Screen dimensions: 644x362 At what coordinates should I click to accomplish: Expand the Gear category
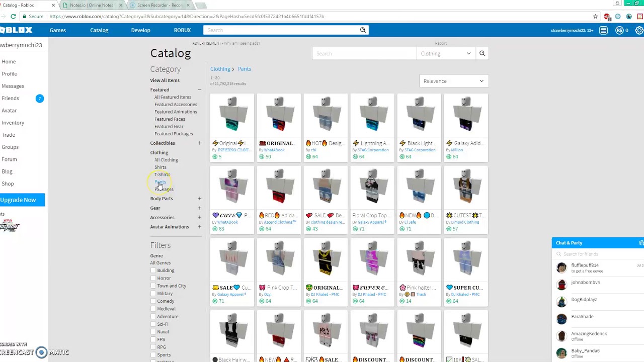[x=199, y=208]
